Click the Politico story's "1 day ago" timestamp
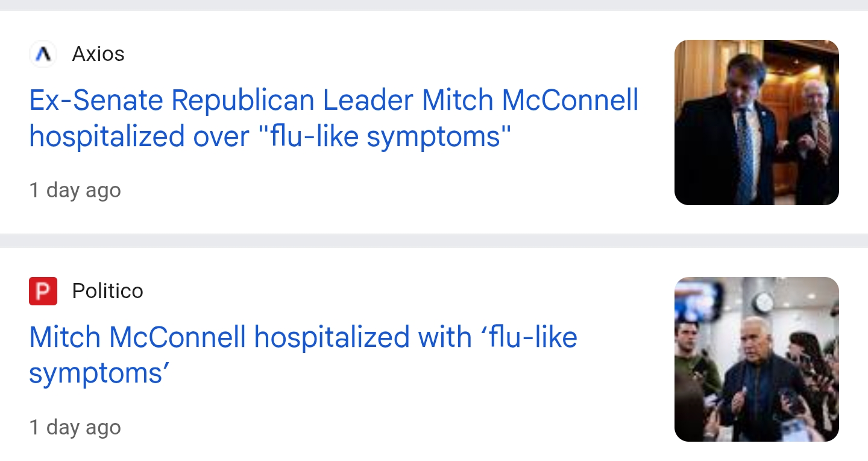The height and width of the screenshot is (461, 868). (x=75, y=427)
